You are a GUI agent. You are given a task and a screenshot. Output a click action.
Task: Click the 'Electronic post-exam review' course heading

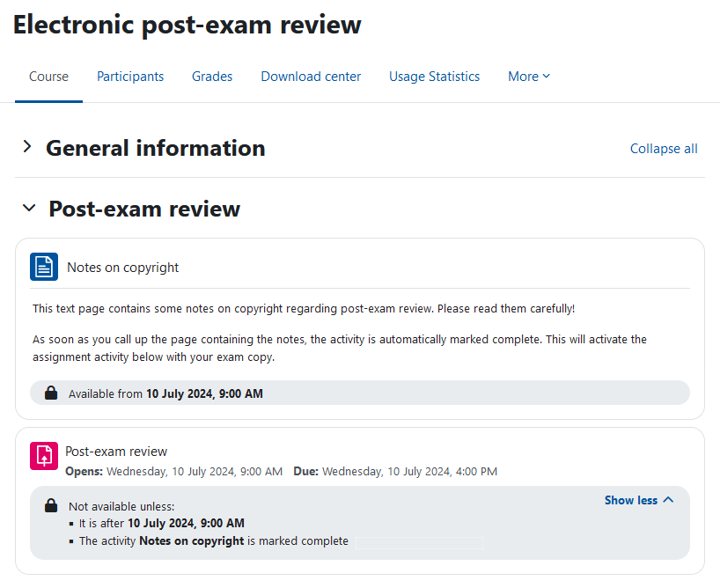tap(187, 25)
